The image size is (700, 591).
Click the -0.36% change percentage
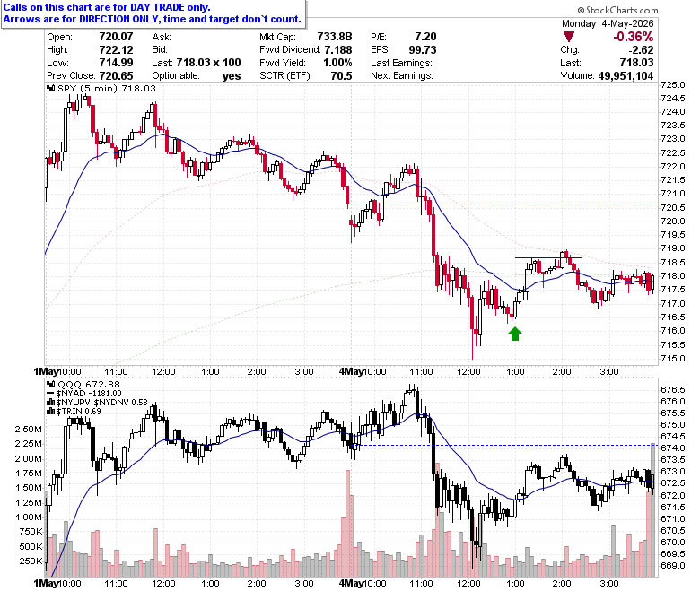[633, 37]
